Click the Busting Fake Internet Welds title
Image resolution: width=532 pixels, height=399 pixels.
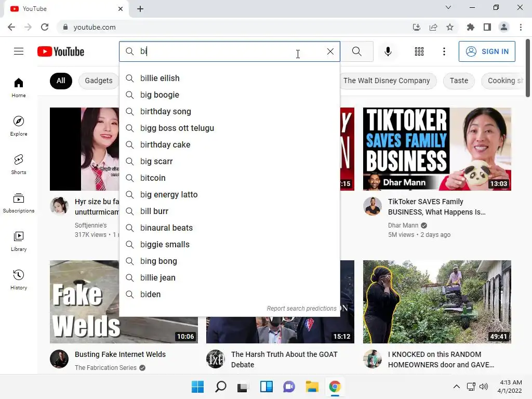120,354
